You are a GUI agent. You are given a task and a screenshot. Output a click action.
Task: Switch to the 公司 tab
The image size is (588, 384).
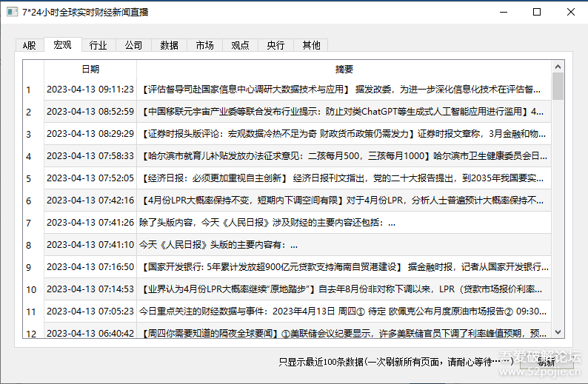(x=133, y=45)
